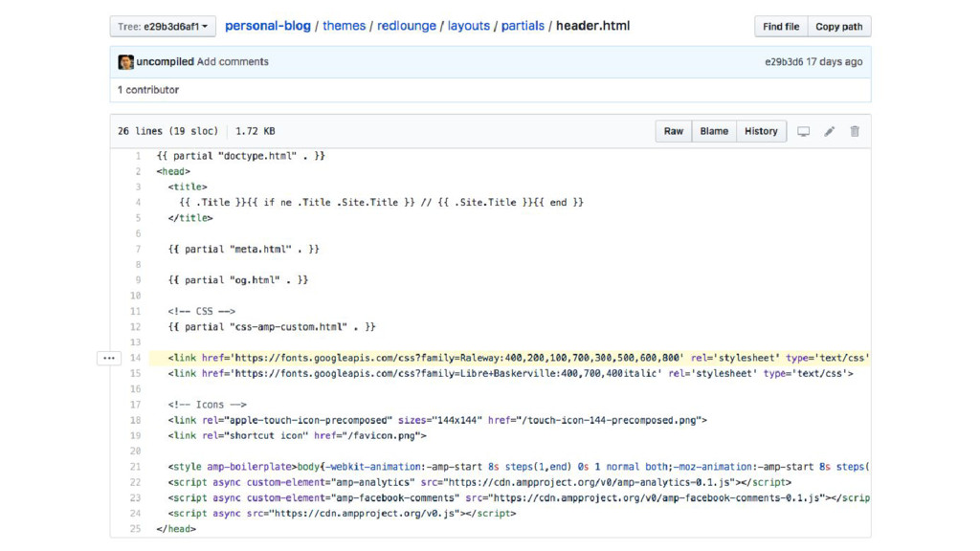The width and height of the screenshot is (980, 551).
Task: Open the Tree e29b3d6af1 branch dropdown
Action: (163, 26)
